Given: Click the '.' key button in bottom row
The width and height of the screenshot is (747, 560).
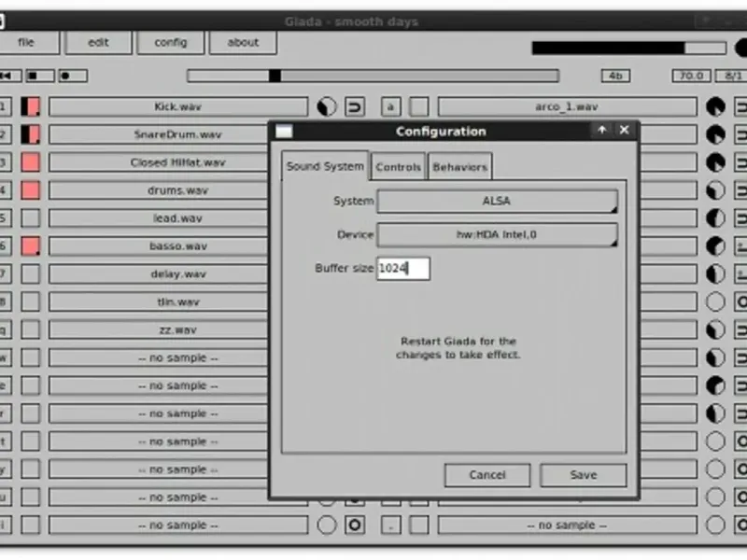Looking at the screenshot, I should [390, 525].
